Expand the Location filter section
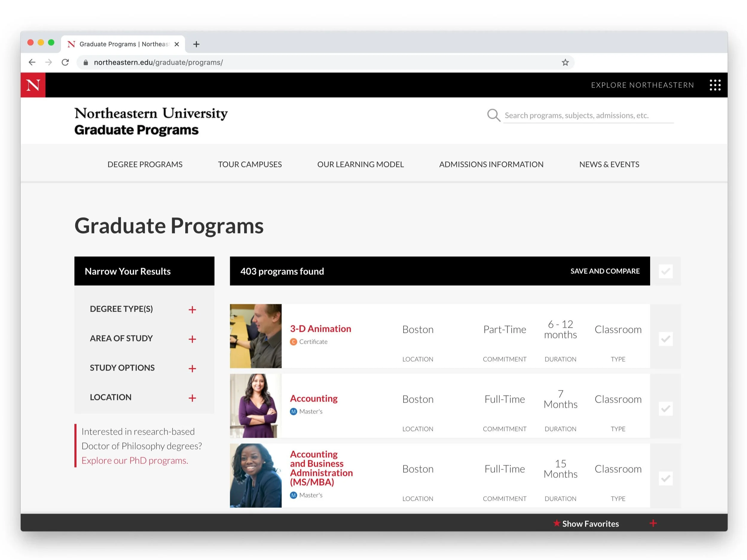The height and width of the screenshot is (560, 747). pyautogui.click(x=192, y=398)
